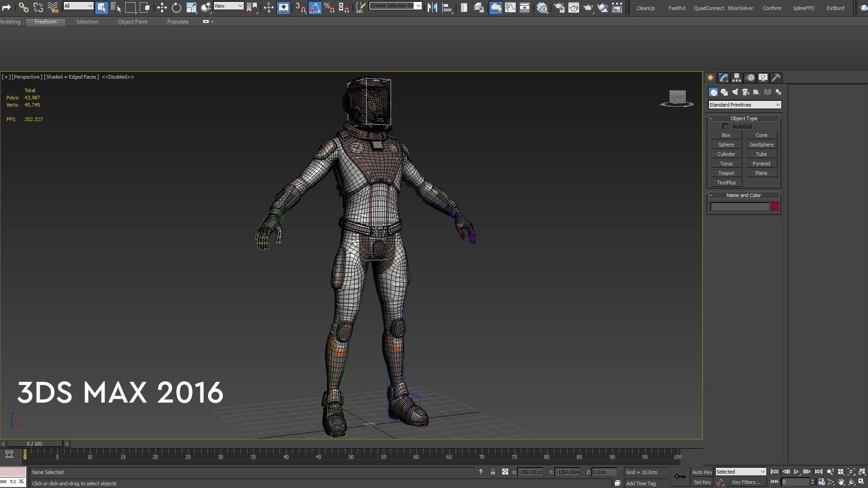
Task: Create a Sphere primitive
Action: click(726, 145)
